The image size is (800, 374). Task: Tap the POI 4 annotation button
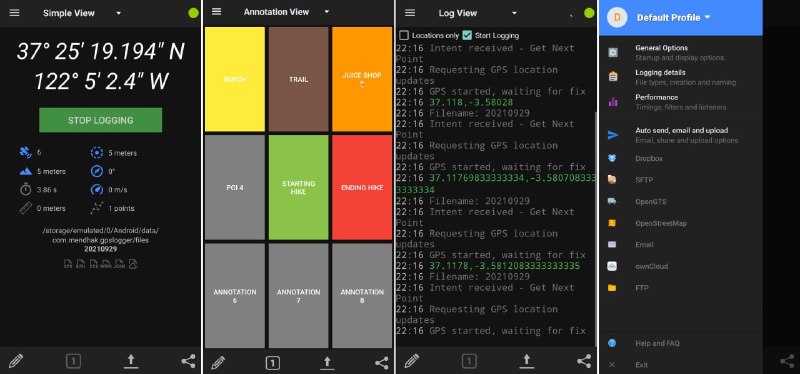(235, 187)
